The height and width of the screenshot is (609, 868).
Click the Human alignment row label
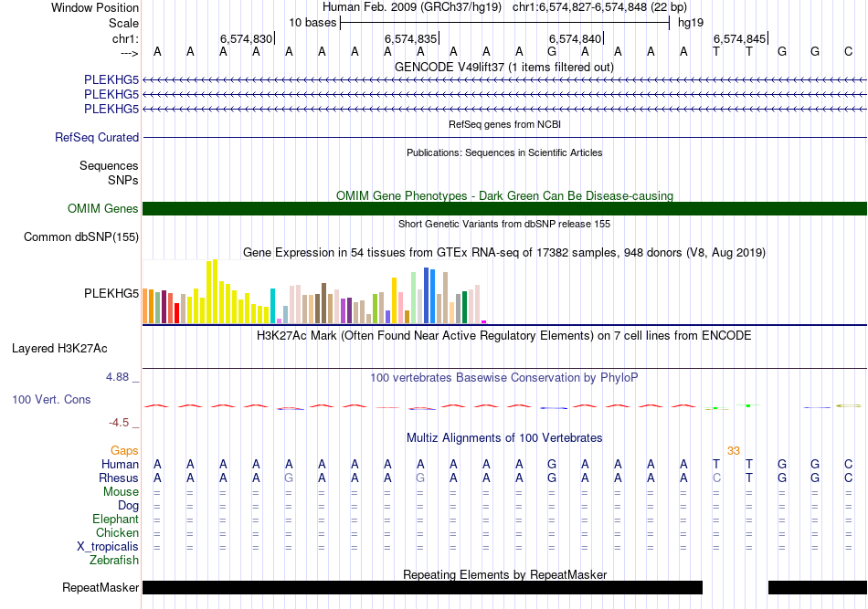click(x=120, y=464)
